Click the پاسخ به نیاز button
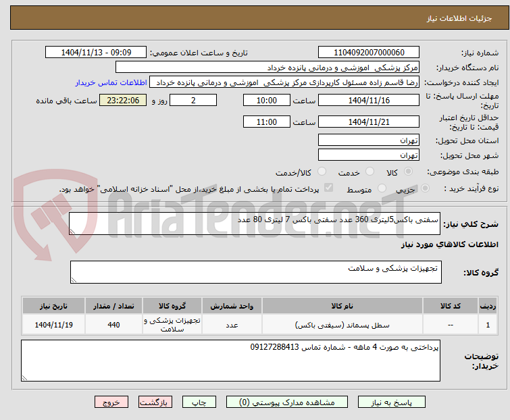 [392, 402]
